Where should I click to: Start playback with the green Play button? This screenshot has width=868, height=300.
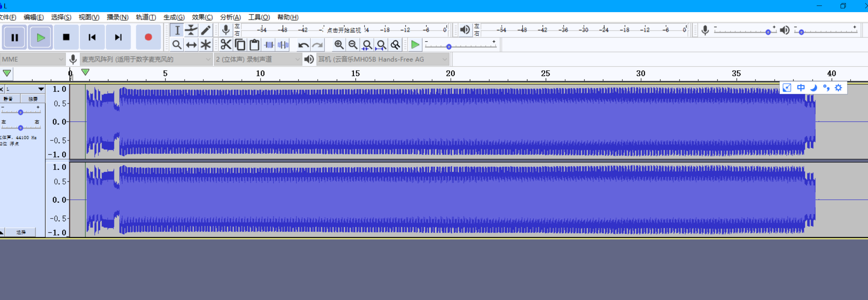[41, 37]
